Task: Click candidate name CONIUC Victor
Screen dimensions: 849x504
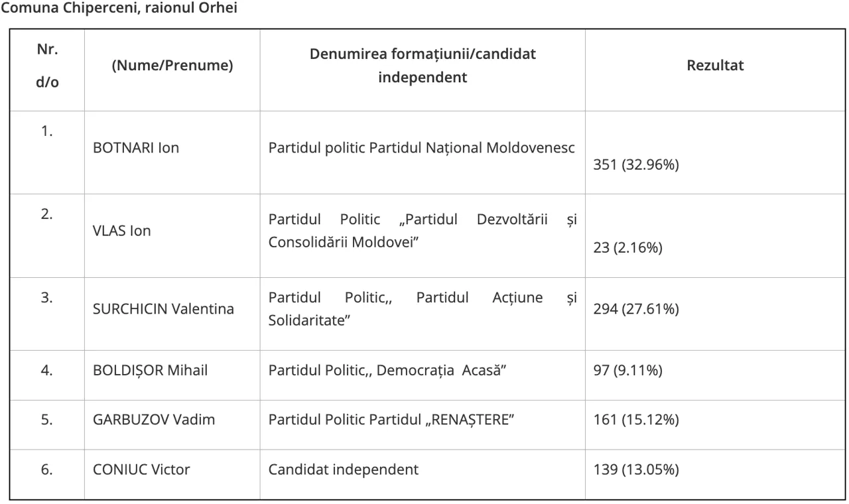Action: click(x=141, y=470)
